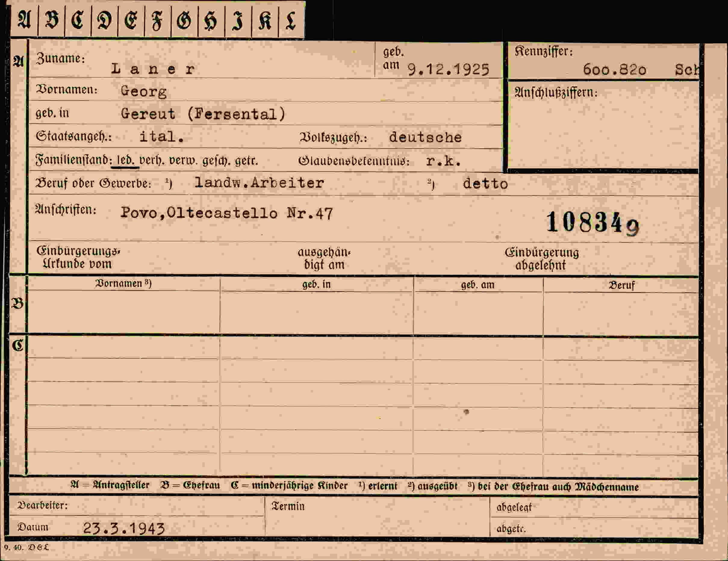Select index tab letter G

point(184,20)
